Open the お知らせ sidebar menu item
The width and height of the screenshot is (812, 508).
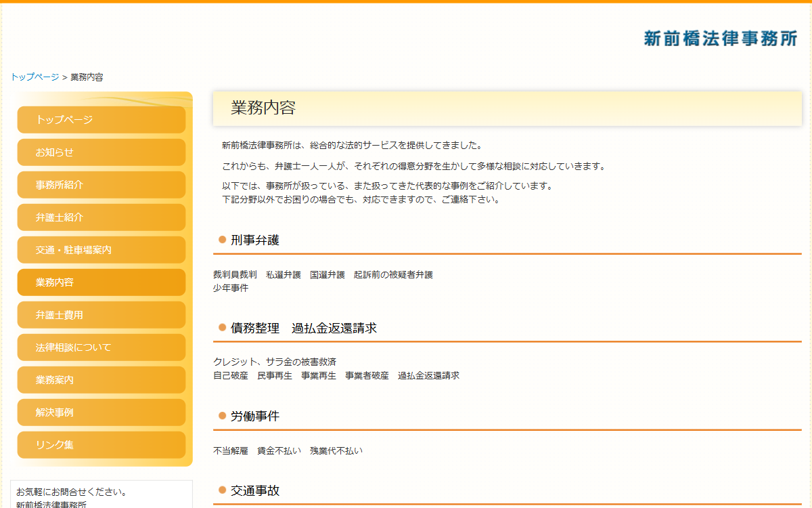(x=101, y=152)
